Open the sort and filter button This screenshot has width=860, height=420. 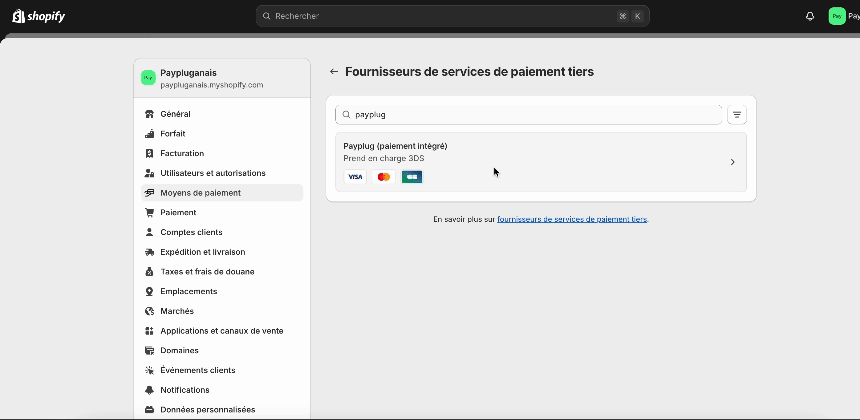click(737, 115)
